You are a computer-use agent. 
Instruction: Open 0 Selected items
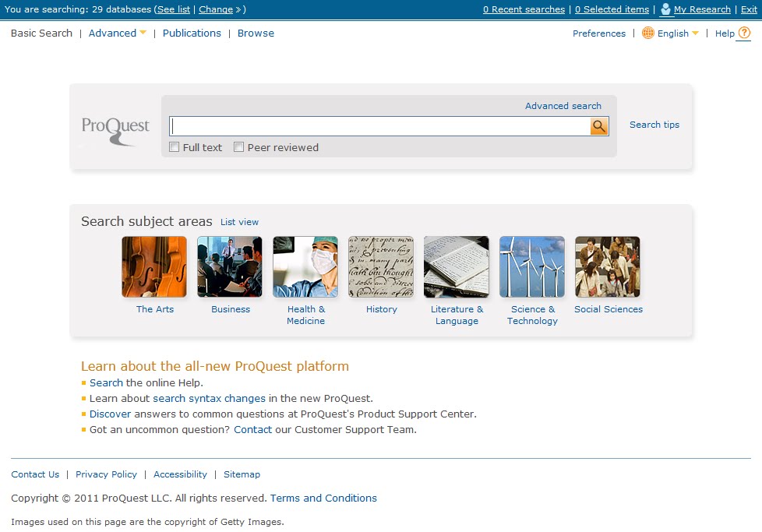[x=612, y=9]
